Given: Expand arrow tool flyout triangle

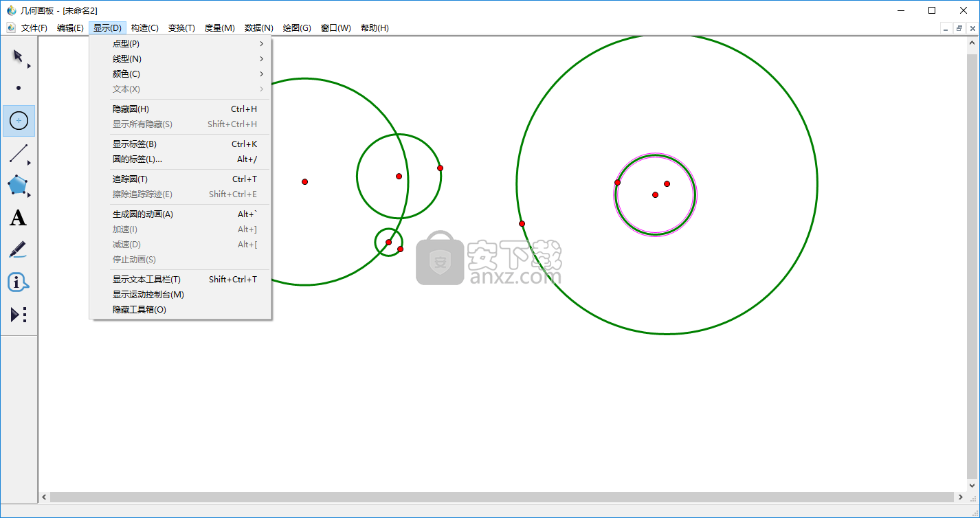Looking at the screenshot, I should click(x=29, y=66).
